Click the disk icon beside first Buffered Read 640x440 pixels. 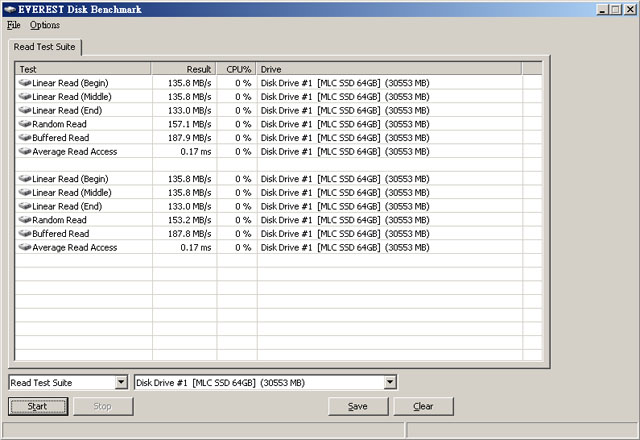[x=25, y=138]
